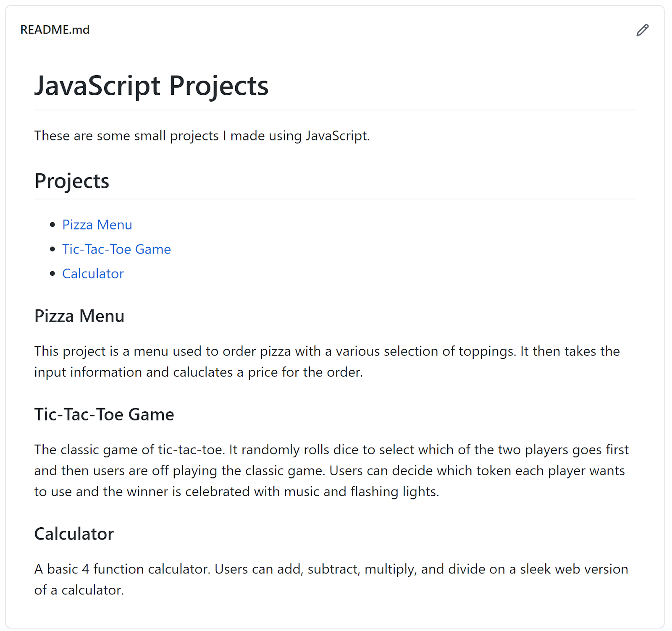Select the Calculator section heading
The width and height of the screenshot is (672, 631).
(74, 534)
